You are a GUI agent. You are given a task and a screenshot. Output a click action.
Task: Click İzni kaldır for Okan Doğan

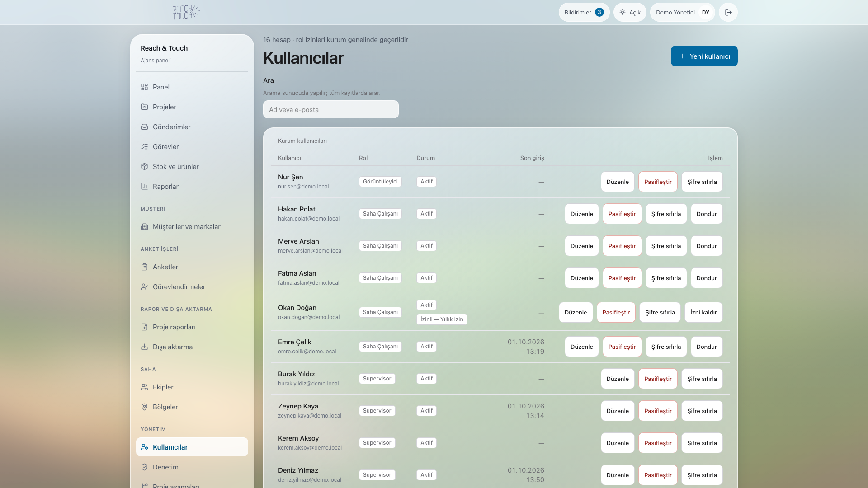(703, 312)
